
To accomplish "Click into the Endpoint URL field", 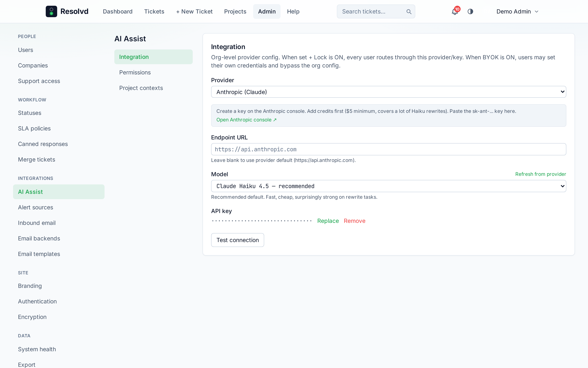I will (x=389, y=149).
